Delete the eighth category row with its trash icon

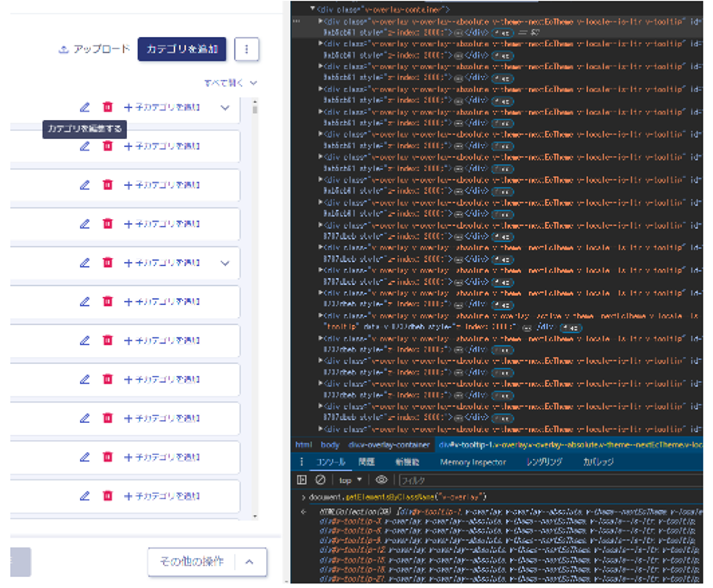(x=107, y=379)
